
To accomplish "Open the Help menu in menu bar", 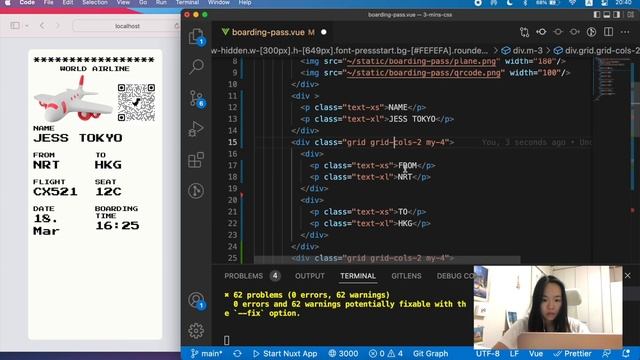I will click(x=245, y=2).
